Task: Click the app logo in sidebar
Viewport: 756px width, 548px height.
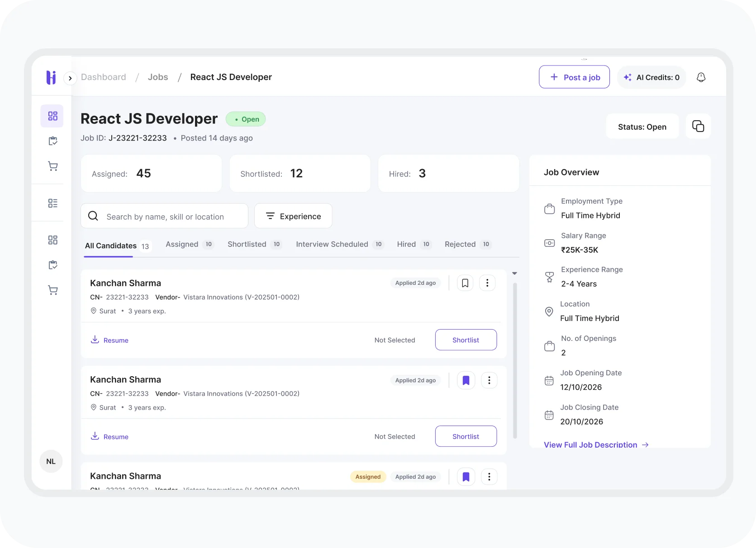Action: (x=51, y=77)
